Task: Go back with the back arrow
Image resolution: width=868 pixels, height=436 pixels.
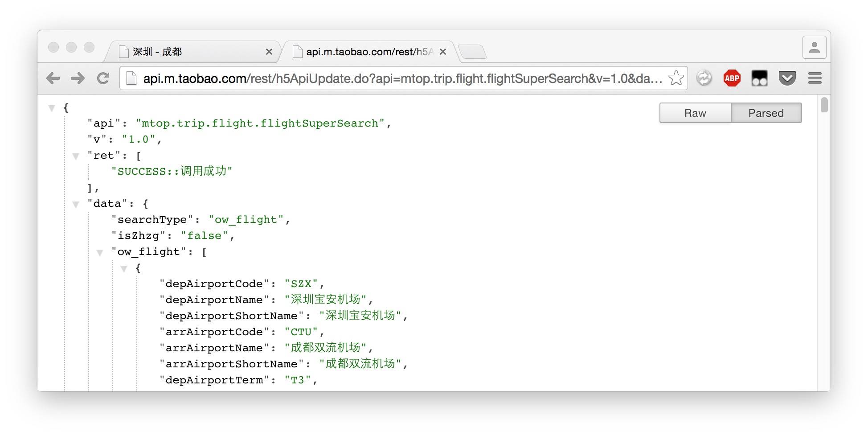Action: click(53, 78)
